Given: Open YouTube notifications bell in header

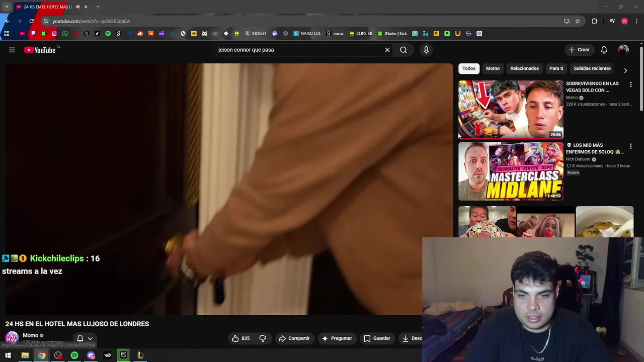Looking at the screenshot, I should pyautogui.click(x=604, y=50).
